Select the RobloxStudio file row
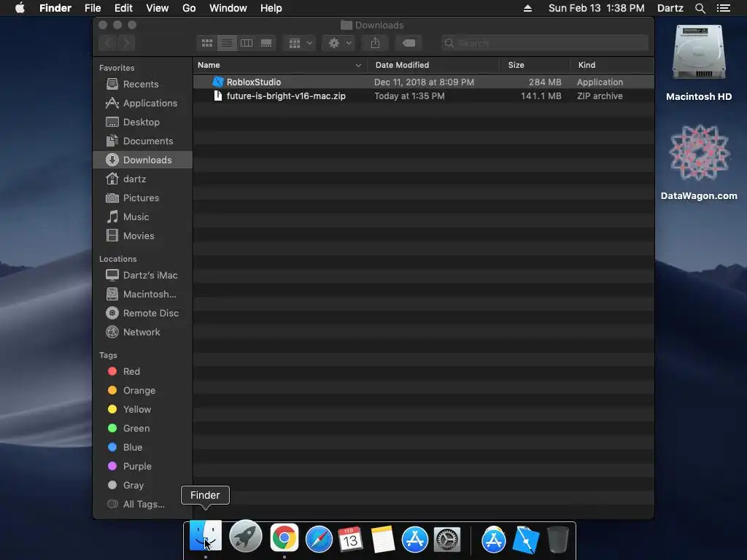This screenshot has height=560, width=747. point(424,82)
